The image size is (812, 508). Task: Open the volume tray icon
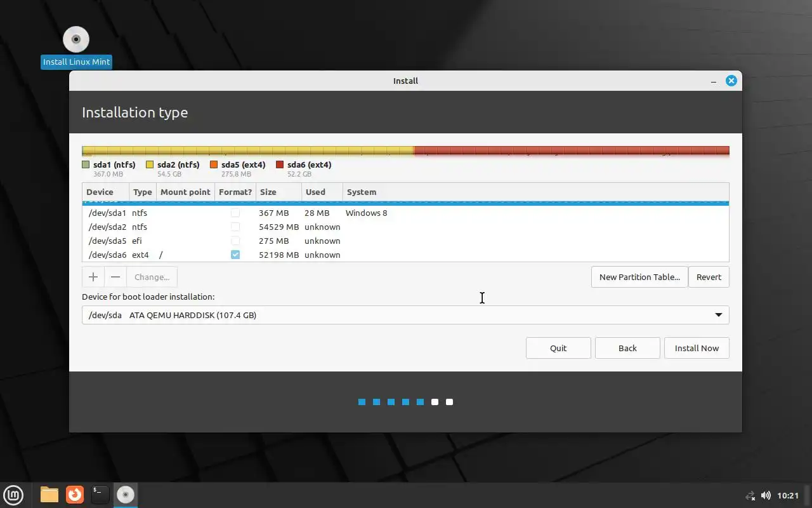[766, 495]
